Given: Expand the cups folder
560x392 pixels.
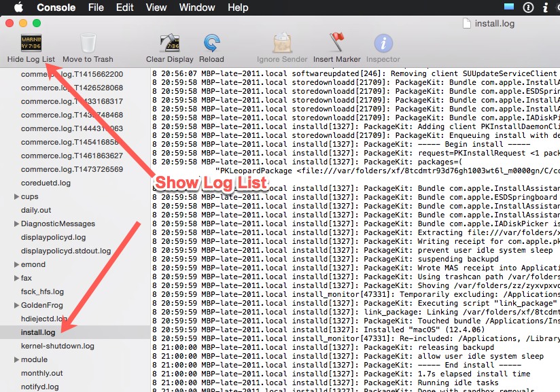Looking at the screenshot, I should click(16, 196).
